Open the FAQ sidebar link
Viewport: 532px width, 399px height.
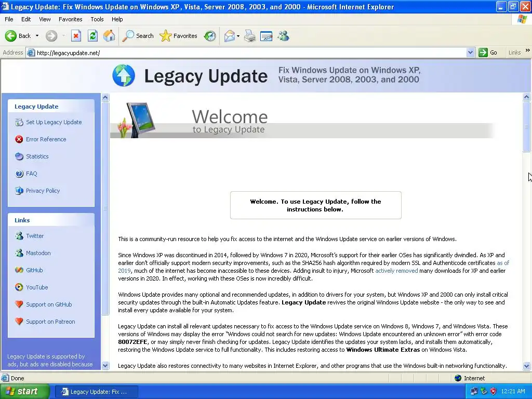tap(32, 174)
